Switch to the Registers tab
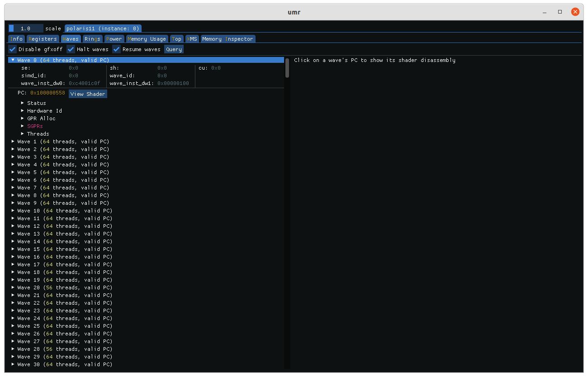This screenshot has height=377, width=588. [43, 39]
